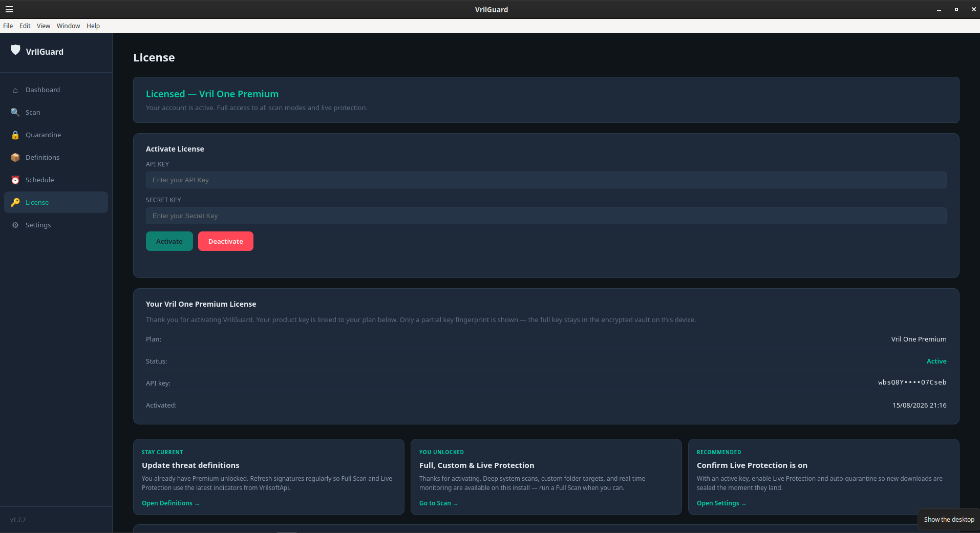
Task: Click the Update threat definitions card title
Action: click(x=190, y=465)
